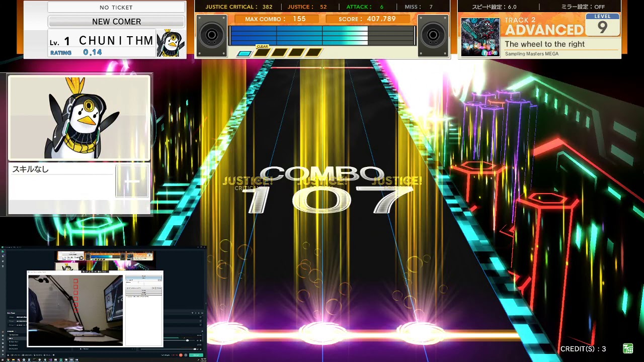
Task: Click the RATING 0.14 value
Action: click(x=93, y=52)
